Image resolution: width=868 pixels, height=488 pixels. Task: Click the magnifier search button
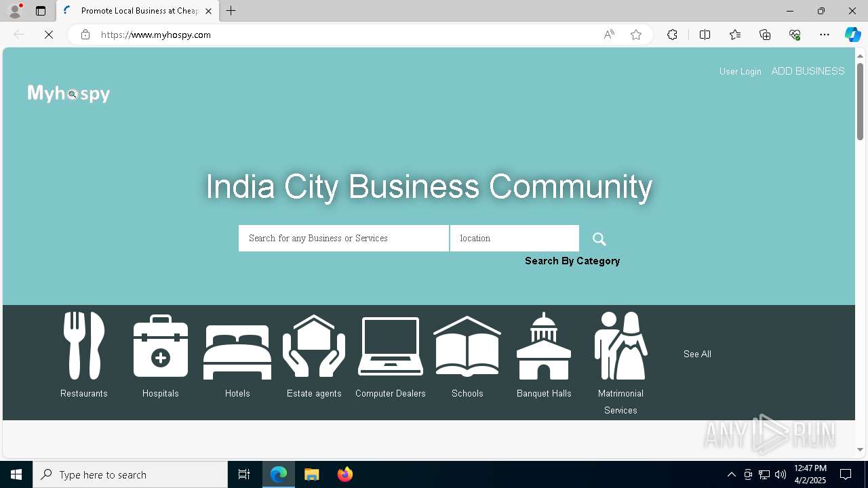click(x=599, y=239)
